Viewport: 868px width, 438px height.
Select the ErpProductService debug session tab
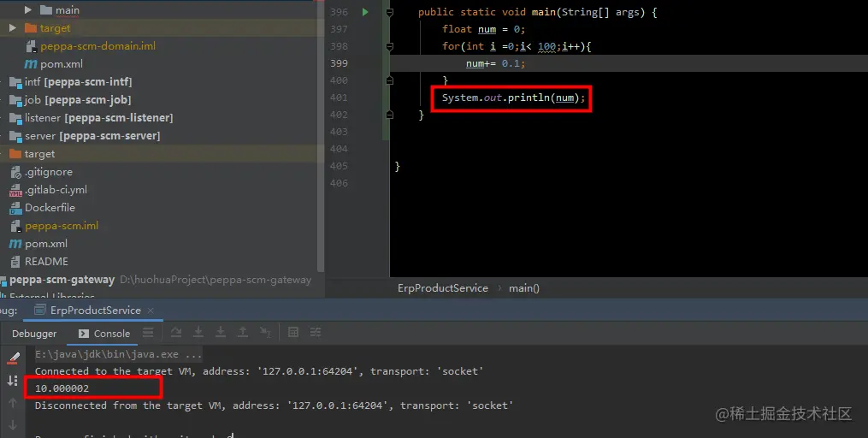[95, 310]
